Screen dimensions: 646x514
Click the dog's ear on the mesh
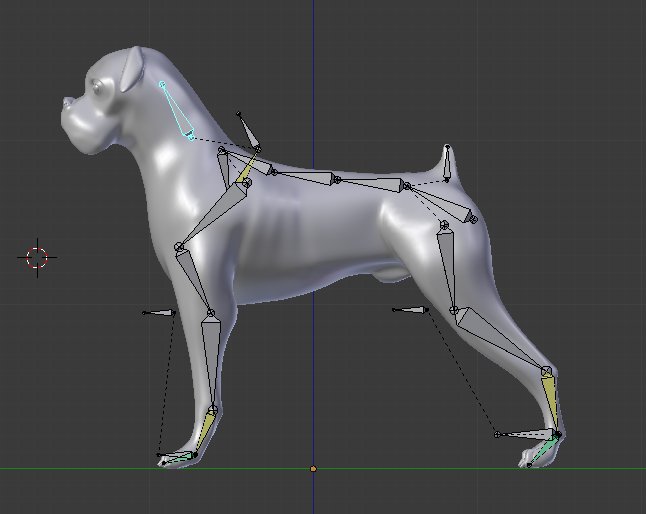(133, 69)
